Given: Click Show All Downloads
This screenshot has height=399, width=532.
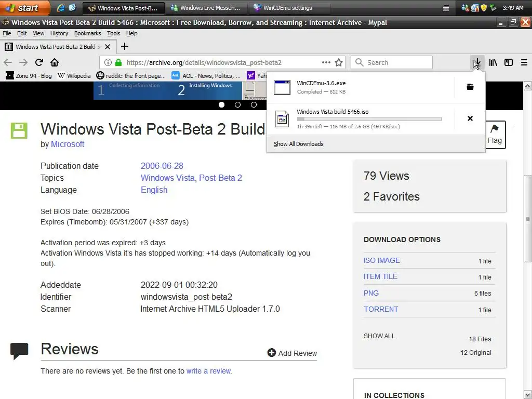Looking at the screenshot, I should tap(299, 144).
